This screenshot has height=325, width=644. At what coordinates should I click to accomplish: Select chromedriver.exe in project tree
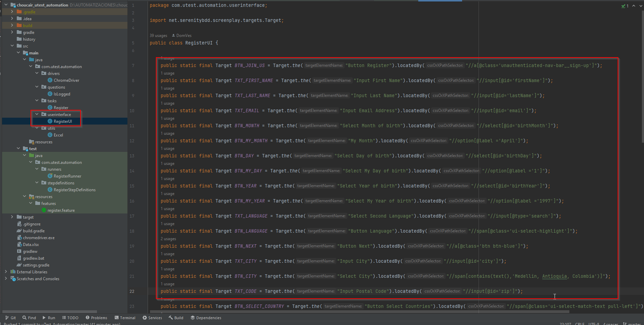point(39,238)
